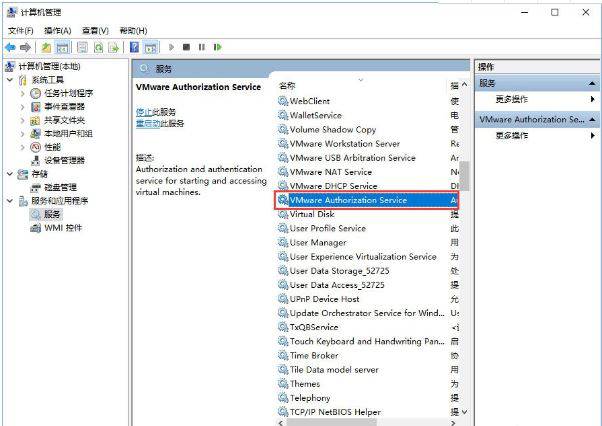Click the Forward arrow toolbar icon
602x426 pixels.
(25, 47)
